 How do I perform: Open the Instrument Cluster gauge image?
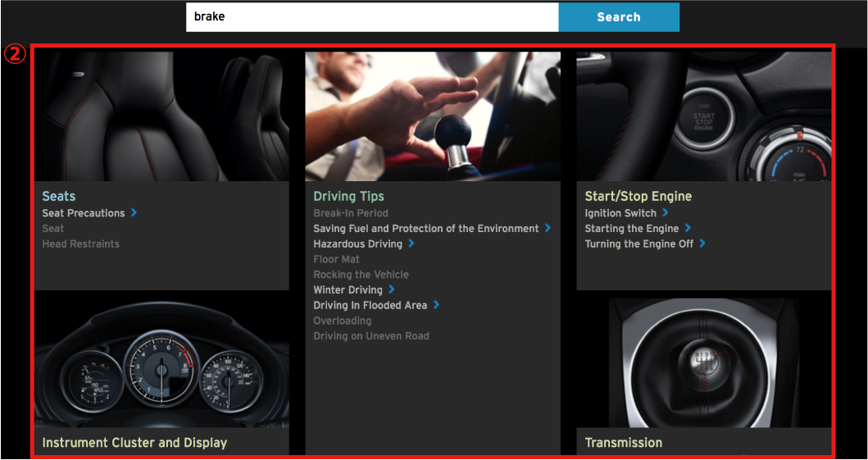tap(161, 361)
